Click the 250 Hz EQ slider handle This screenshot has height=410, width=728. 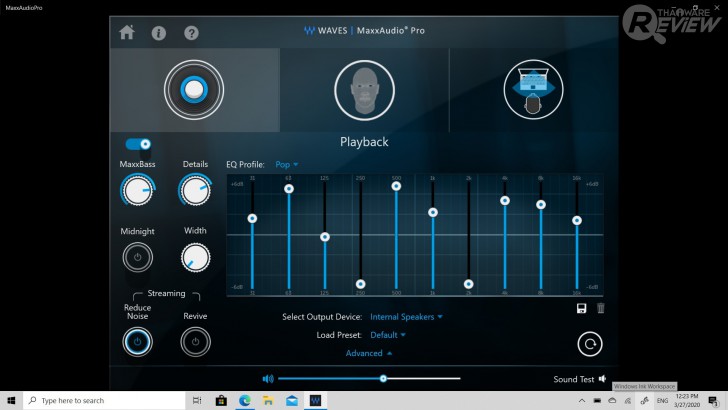pyautogui.click(x=360, y=284)
